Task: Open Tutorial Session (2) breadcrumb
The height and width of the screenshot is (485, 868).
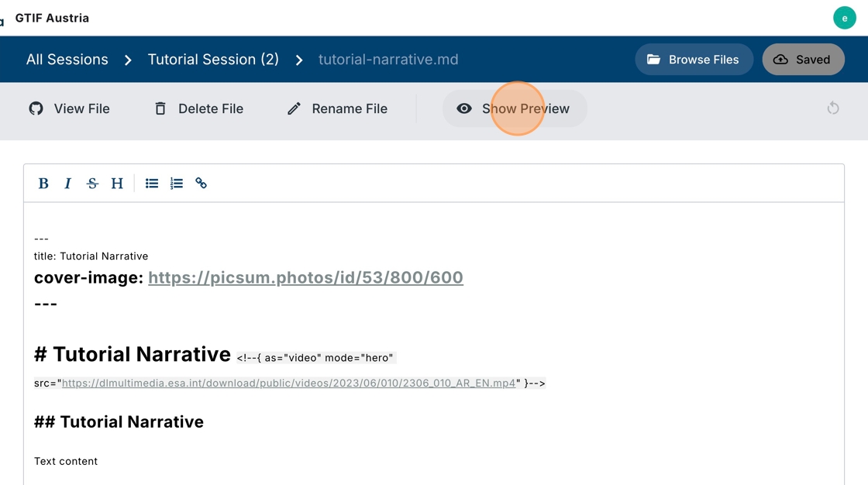Action: 213,60
